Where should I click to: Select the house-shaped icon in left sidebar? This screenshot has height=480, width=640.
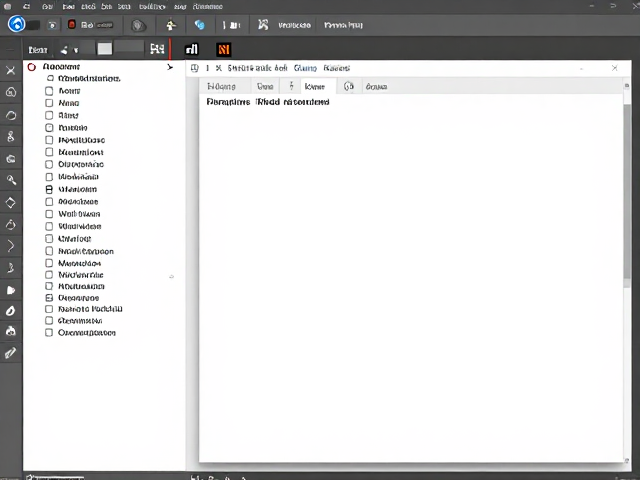click(11, 92)
